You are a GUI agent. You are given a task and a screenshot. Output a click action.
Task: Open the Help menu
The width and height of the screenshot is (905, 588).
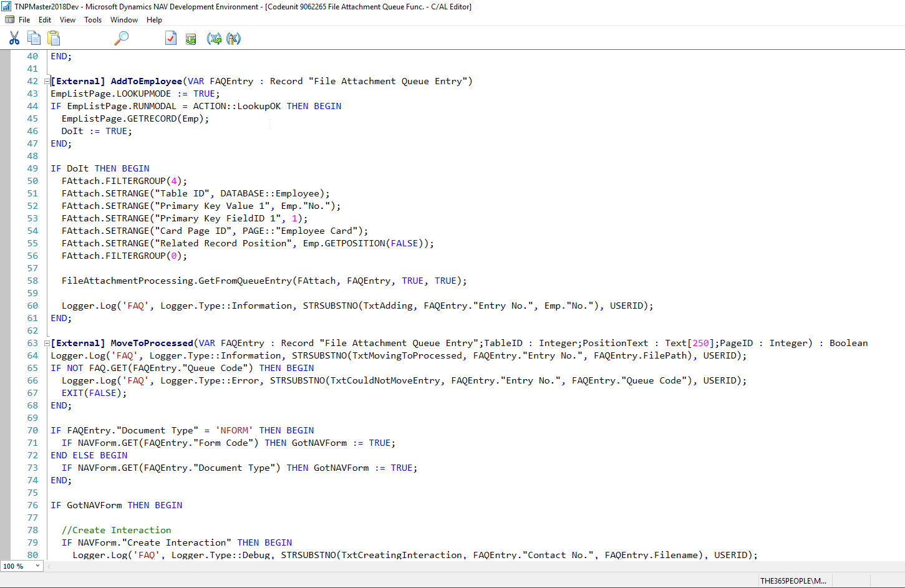coord(154,20)
